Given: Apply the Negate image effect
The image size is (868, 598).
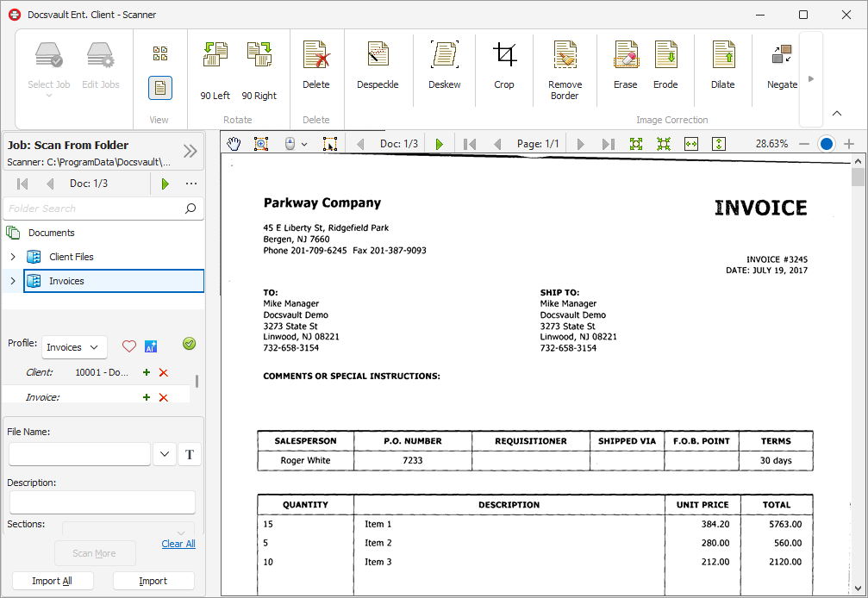Looking at the screenshot, I should 782,65.
